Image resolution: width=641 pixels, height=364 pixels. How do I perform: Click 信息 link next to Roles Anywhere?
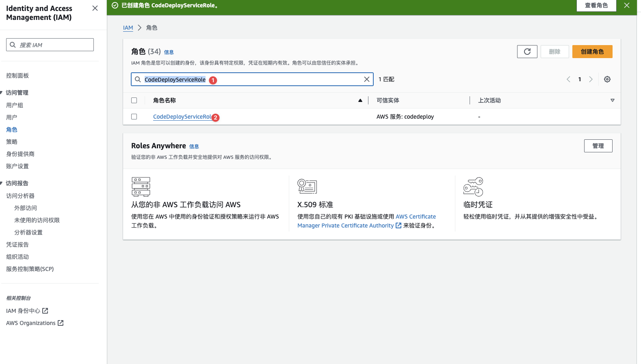[194, 146]
